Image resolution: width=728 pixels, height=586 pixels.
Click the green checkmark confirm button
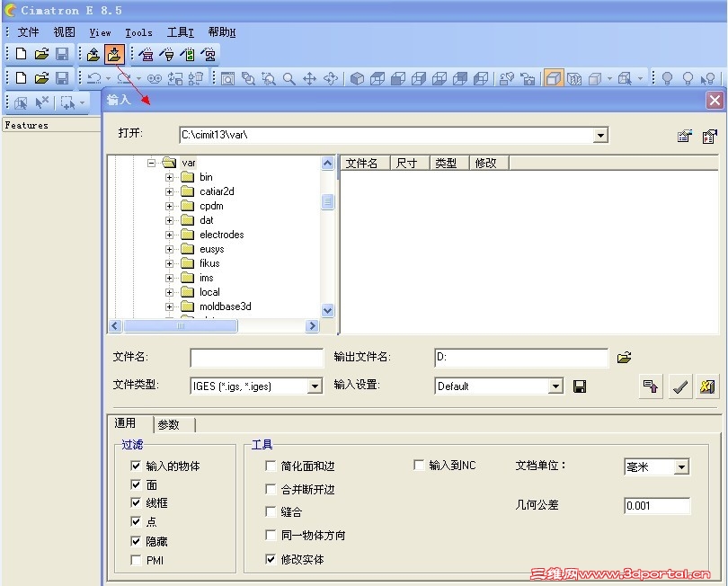coord(680,386)
